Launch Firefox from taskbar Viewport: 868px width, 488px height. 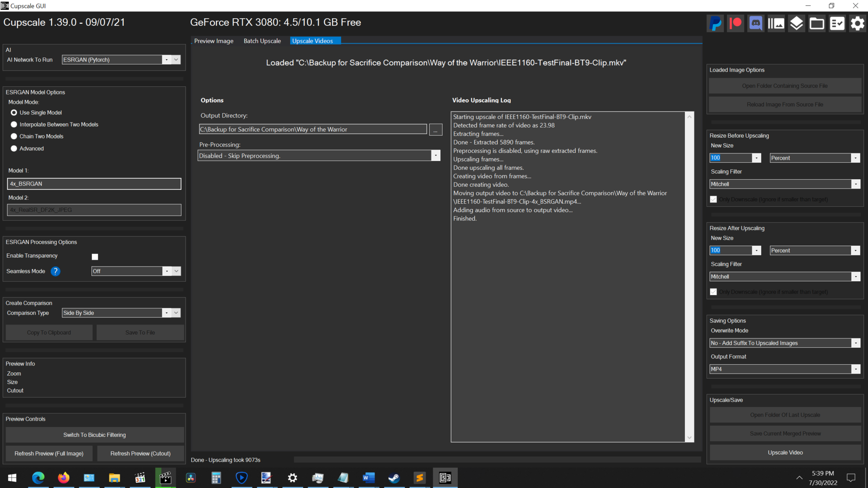pyautogui.click(x=64, y=478)
